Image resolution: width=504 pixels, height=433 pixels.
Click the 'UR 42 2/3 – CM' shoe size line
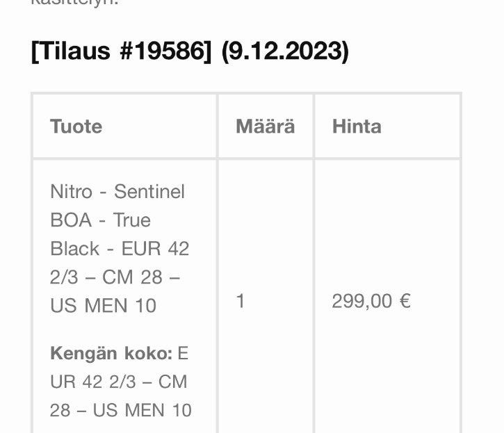(x=118, y=382)
